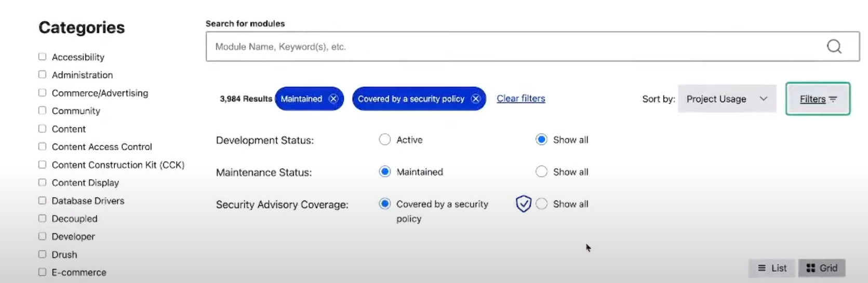Viewport: 868px width, 283px height.
Task: Click the Sort by label
Action: (x=659, y=99)
